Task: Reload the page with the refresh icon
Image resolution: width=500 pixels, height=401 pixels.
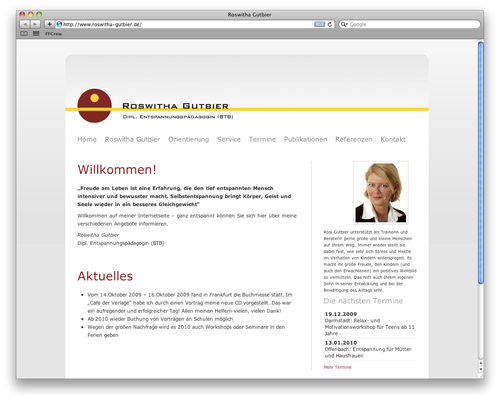Action: [x=330, y=24]
